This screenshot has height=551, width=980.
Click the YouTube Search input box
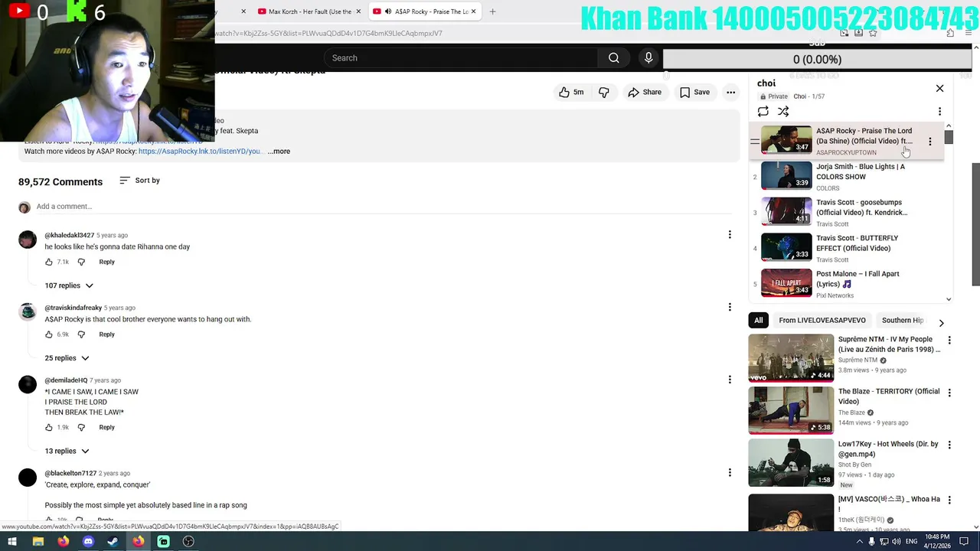click(x=462, y=58)
